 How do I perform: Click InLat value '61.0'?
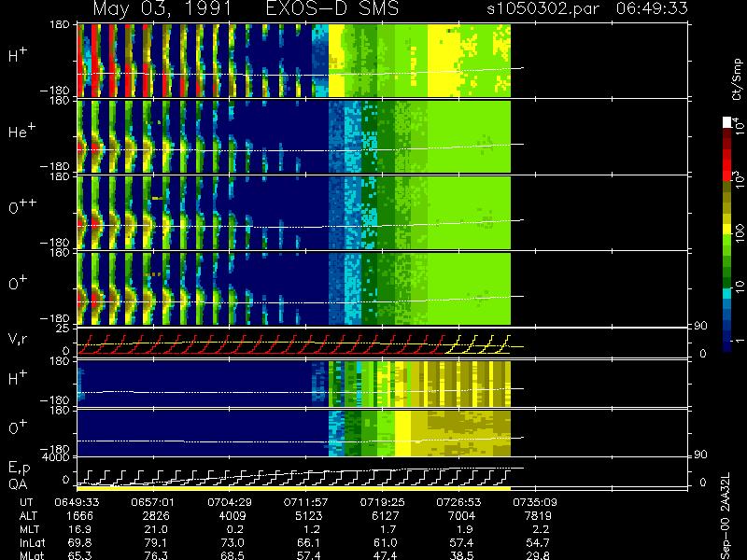point(385,542)
